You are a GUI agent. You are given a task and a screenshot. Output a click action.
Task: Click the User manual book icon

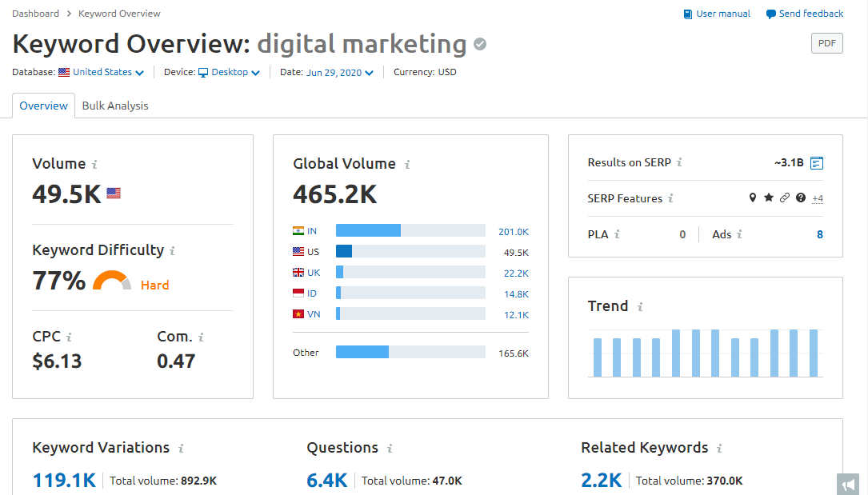click(689, 14)
